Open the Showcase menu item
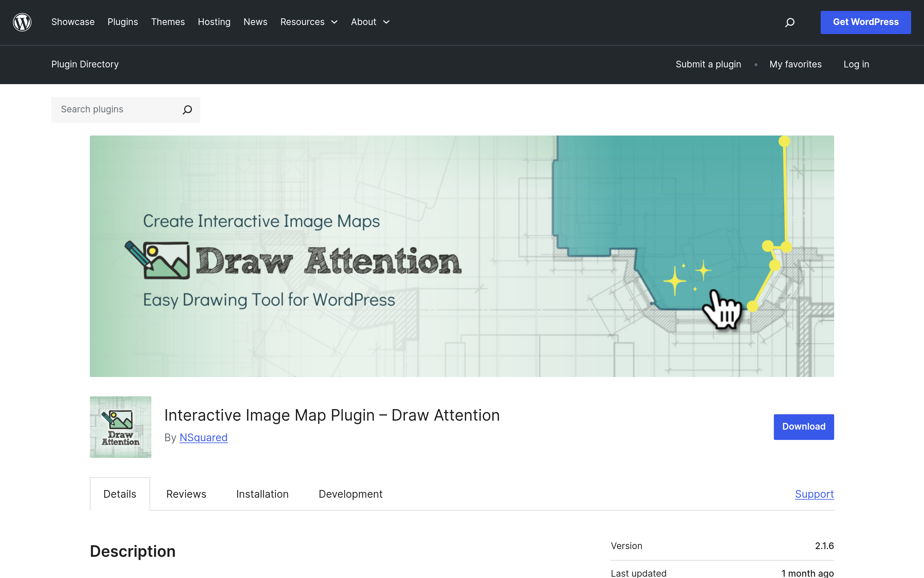This screenshot has width=924, height=578. [x=73, y=22]
